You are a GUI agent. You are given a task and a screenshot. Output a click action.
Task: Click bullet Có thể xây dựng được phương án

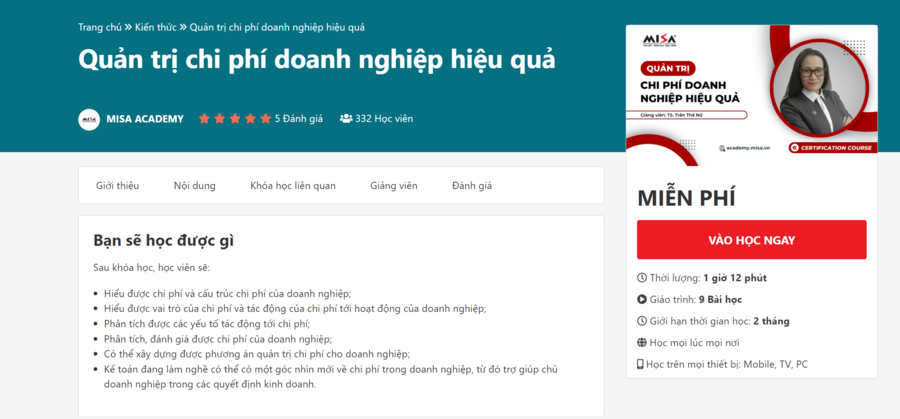[x=257, y=354]
